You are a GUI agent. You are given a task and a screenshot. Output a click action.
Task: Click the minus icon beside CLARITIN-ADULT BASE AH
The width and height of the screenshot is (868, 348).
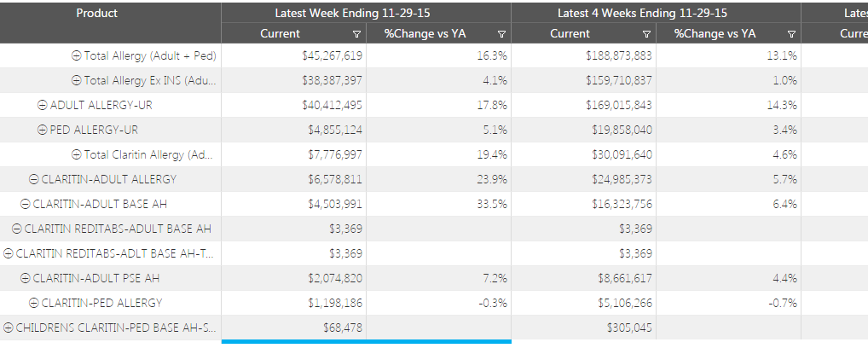coord(26,205)
